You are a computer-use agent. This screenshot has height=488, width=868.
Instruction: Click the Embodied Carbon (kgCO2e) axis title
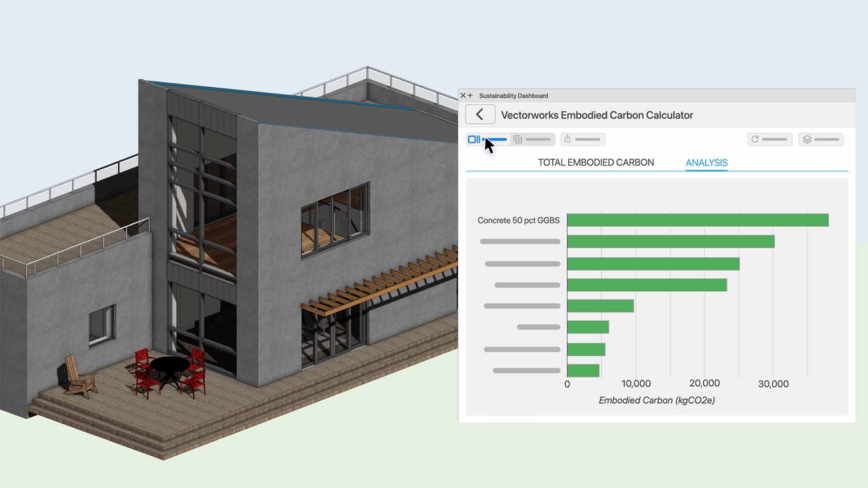click(656, 401)
